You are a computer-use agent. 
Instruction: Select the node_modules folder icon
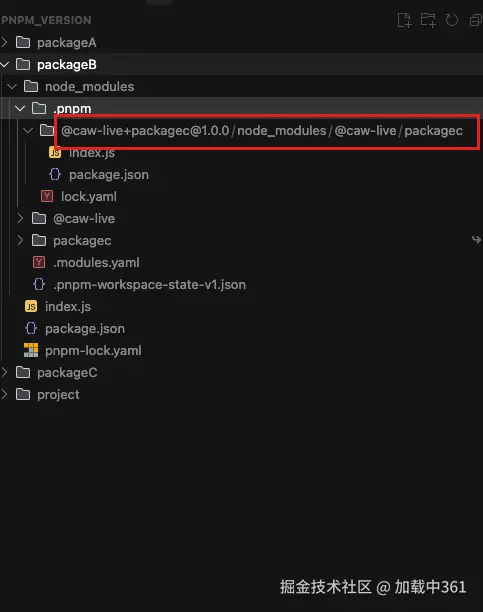tap(31, 86)
